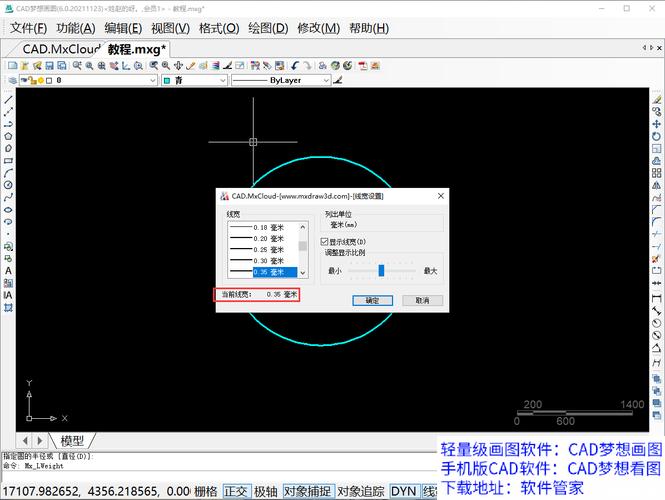Uncheck the 显示线宽 checkbox

(x=324, y=242)
